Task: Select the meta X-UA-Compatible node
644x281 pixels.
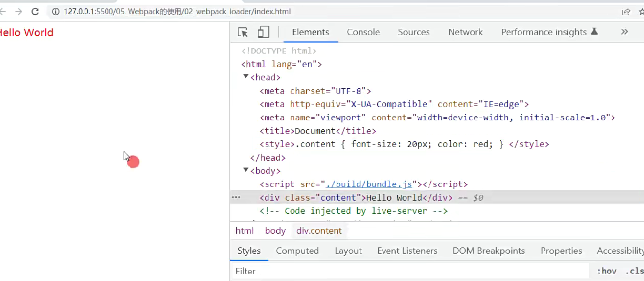Action: tap(394, 104)
